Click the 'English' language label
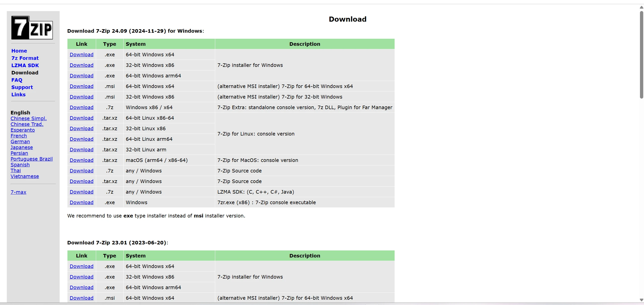Viewport: 644px width, 305px height. (x=20, y=113)
